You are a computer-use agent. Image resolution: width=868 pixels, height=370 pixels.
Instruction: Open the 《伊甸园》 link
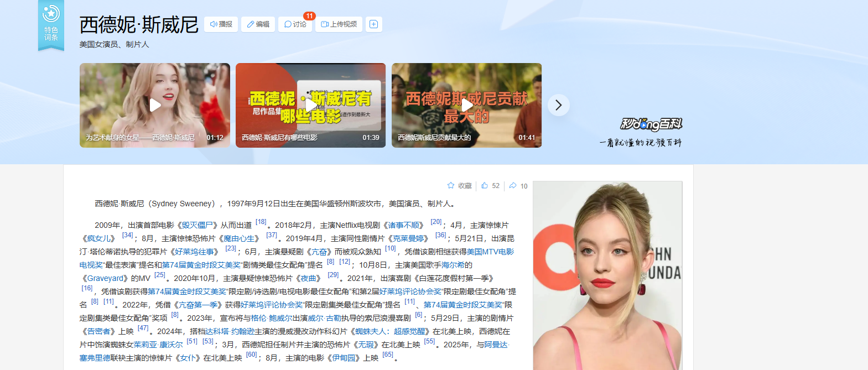(344, 358)
